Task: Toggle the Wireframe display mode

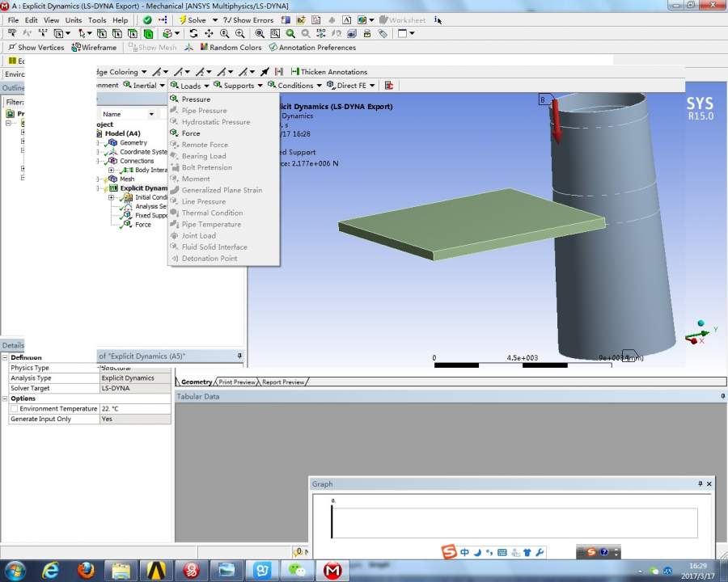Action: (x=94, y=48)
